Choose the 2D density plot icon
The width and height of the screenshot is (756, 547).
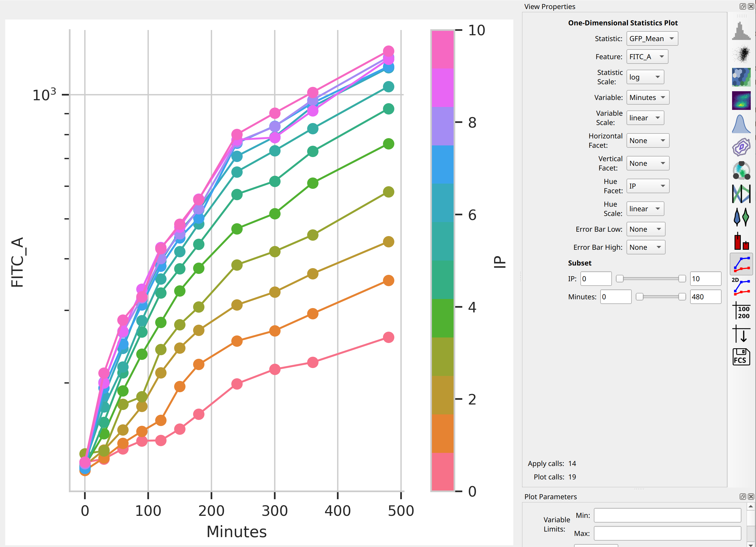tap(741, 100)
